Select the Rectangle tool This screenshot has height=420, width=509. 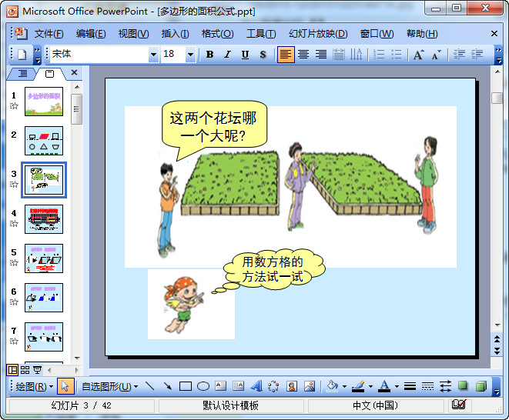click(186, 386)
